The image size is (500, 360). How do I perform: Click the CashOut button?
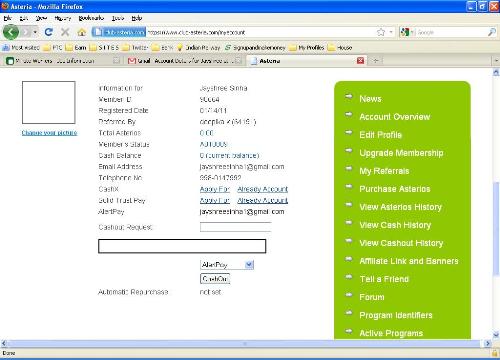click(x=215, y=279)
